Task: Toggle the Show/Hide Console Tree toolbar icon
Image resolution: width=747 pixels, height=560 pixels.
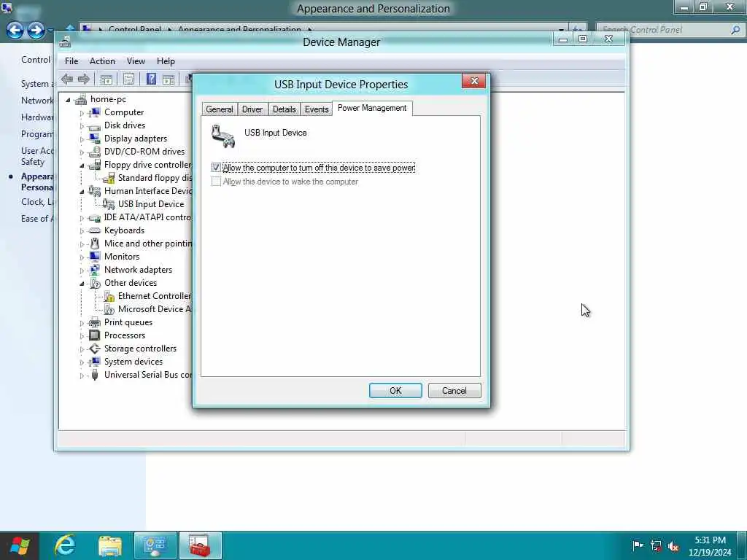Action: click(106, 79)
